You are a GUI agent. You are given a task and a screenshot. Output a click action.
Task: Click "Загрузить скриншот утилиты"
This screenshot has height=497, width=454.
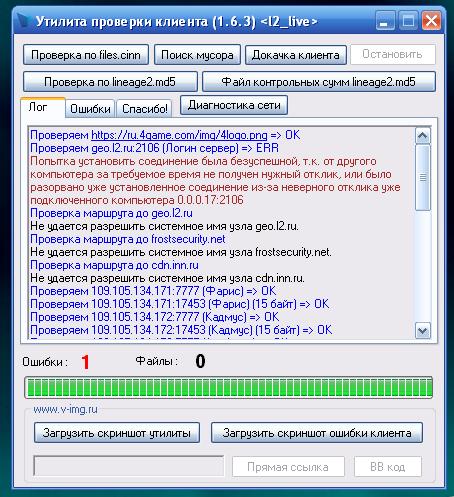[117, 433]
